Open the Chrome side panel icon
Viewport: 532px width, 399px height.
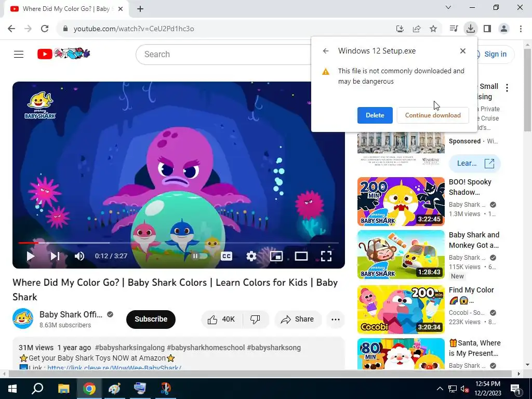pos(487,29)
